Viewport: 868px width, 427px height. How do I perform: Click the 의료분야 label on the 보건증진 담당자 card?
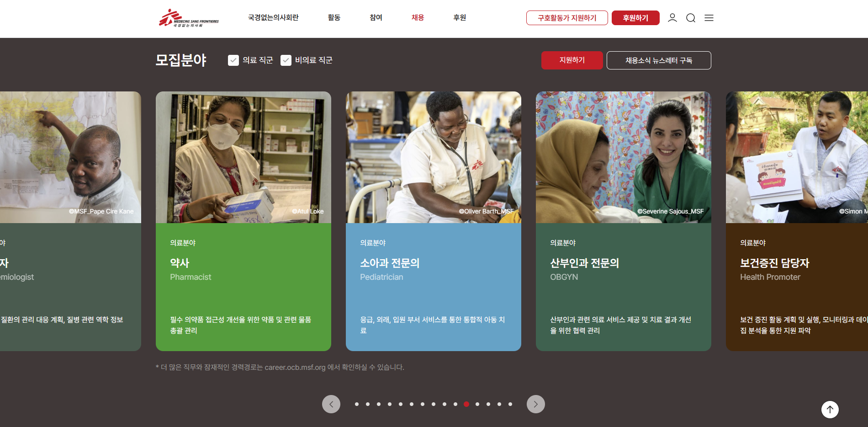(x=753, y=243)
